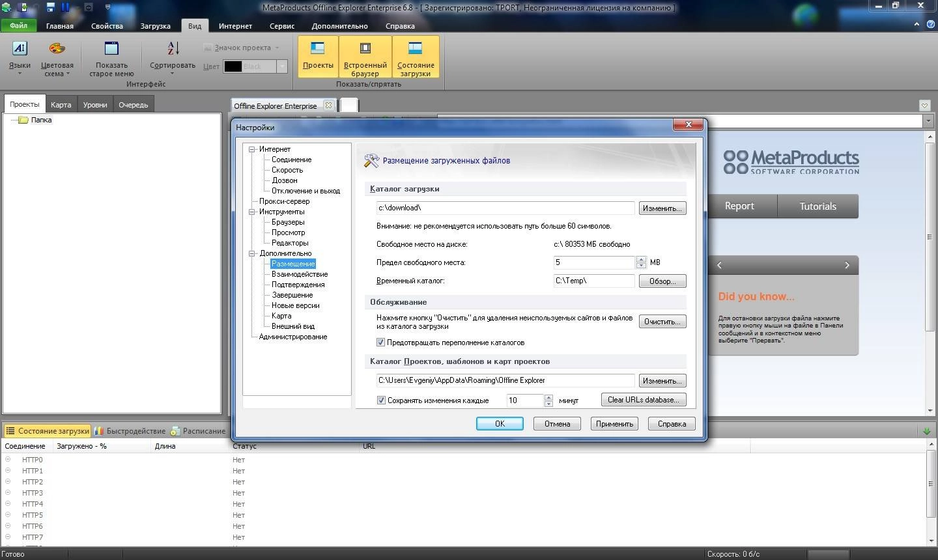Select Администрирование in settings tree
The width and height of the screenshot is (938, 560).
[293, 337]
